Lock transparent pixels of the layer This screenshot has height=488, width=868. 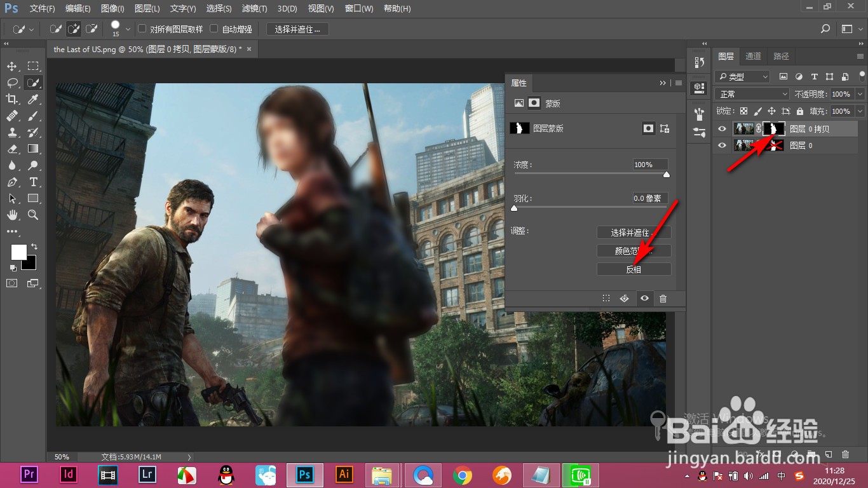(x=744, y=111)
